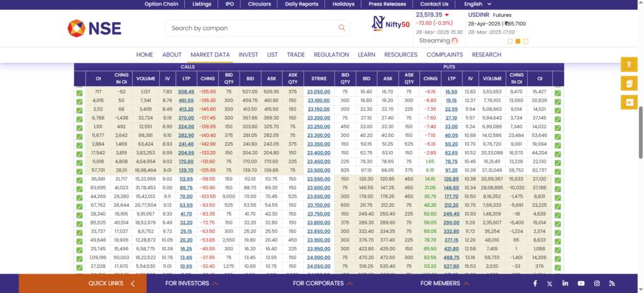Select the first ticker carousel dot
This screenshot has height=293, width=644.
510,41
